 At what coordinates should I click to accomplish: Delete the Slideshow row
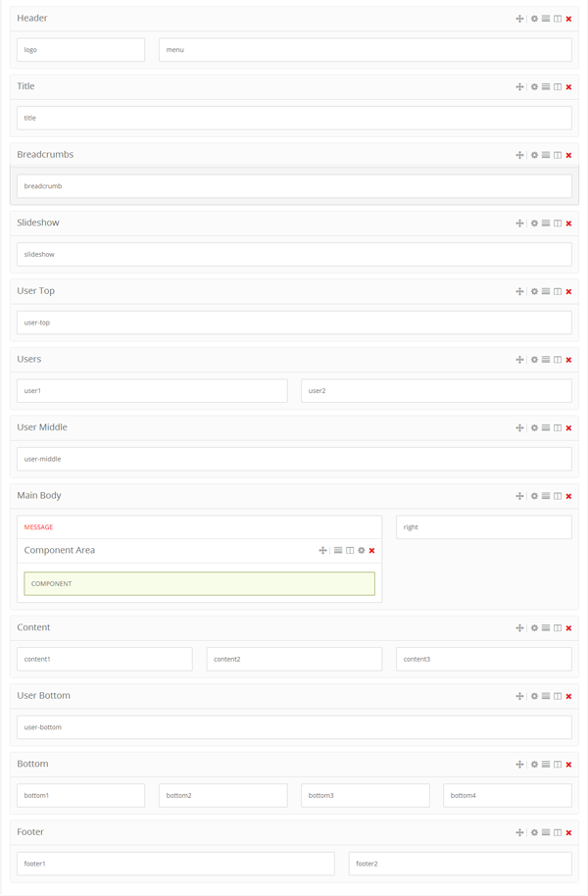(x=568, y=224)
